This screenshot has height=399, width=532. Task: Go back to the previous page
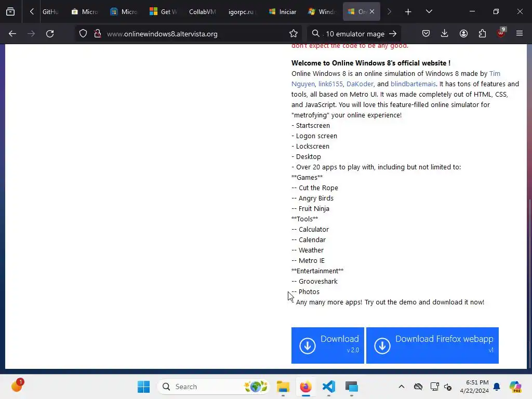click(12, 34)
